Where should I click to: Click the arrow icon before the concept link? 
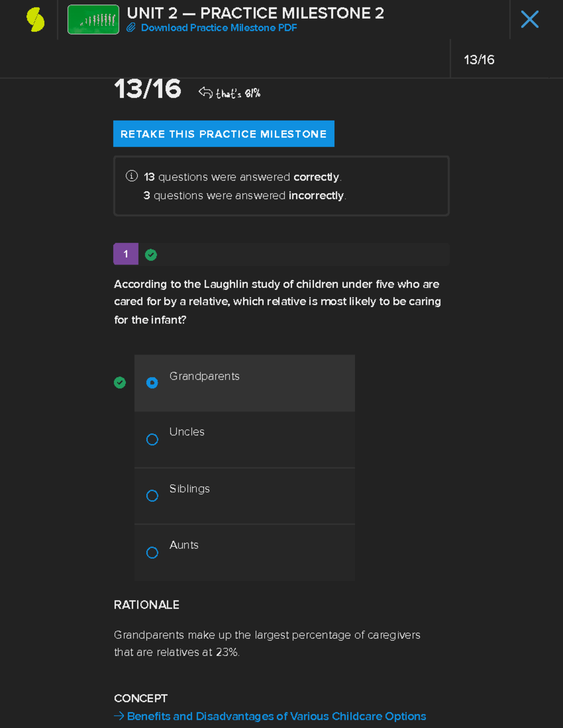[119, 716]
